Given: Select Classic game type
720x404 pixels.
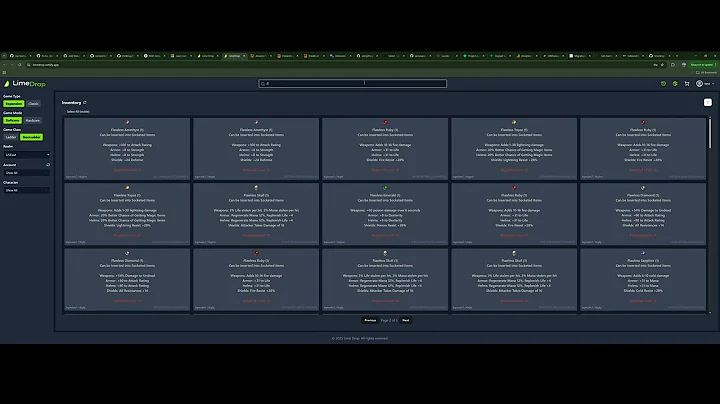Looking at the screenshot, I should coord(33,104).
